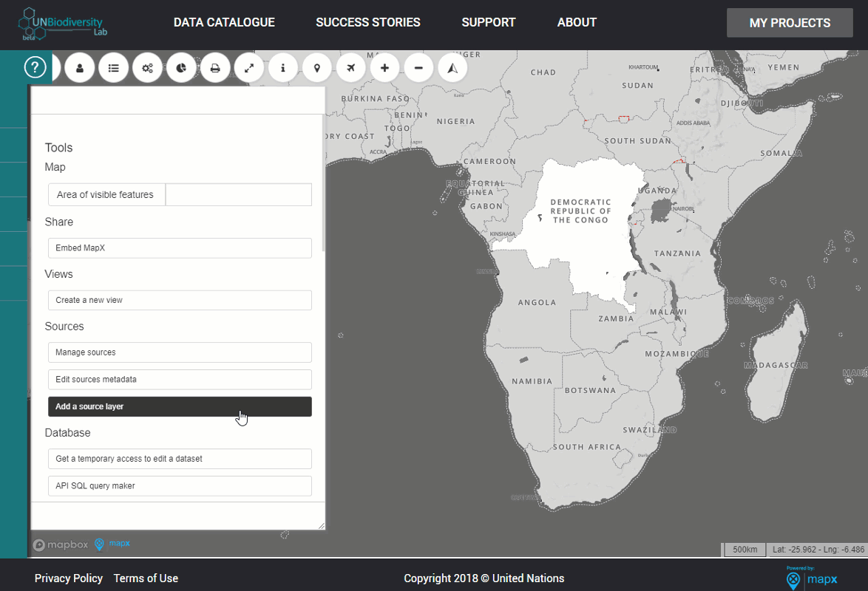This screenshot has height=591, width=868.
Task: Click the Tools panel heading text
Action: point(58,148)
